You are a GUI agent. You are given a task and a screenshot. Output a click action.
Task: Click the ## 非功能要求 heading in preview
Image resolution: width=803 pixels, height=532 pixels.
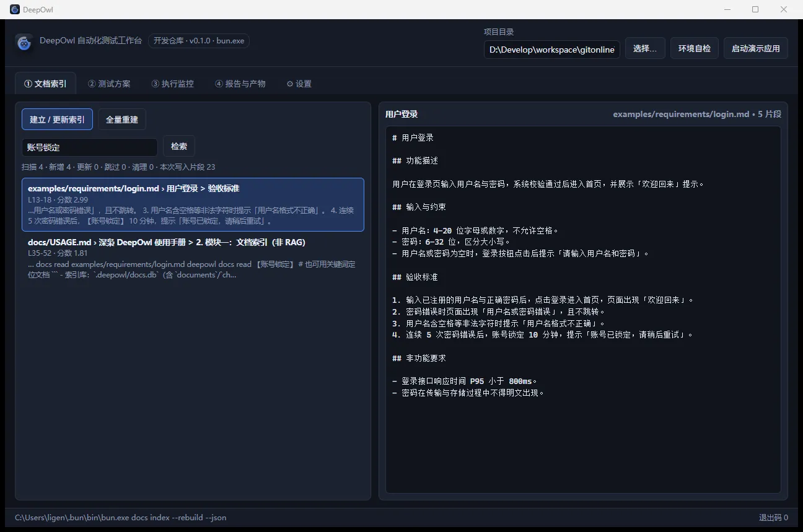(x=419, y=358)
